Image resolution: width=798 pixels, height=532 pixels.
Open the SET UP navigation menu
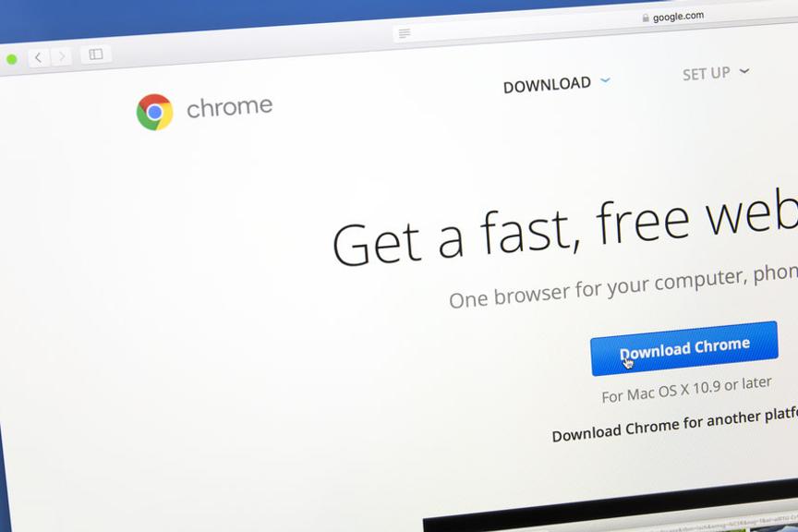pos(707,74)
